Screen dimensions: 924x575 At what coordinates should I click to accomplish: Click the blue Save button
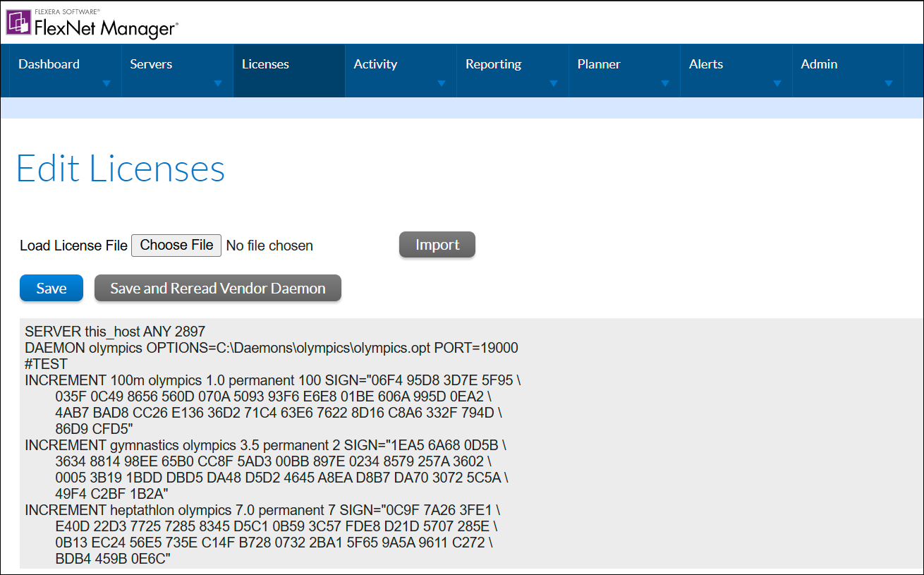pos(51,288)
